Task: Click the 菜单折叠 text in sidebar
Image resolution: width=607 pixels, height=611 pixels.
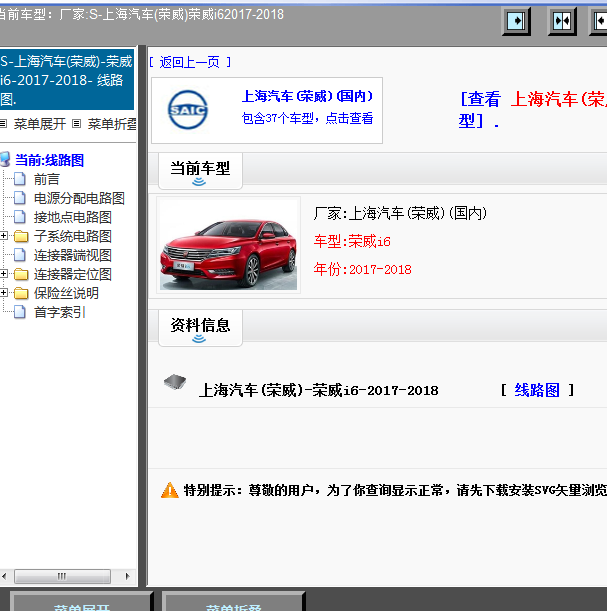Action: click(112, 124)
